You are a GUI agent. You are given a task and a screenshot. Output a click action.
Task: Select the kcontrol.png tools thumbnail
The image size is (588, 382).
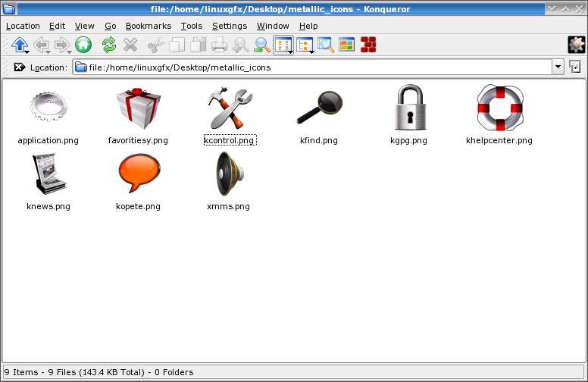click(230, 108)
